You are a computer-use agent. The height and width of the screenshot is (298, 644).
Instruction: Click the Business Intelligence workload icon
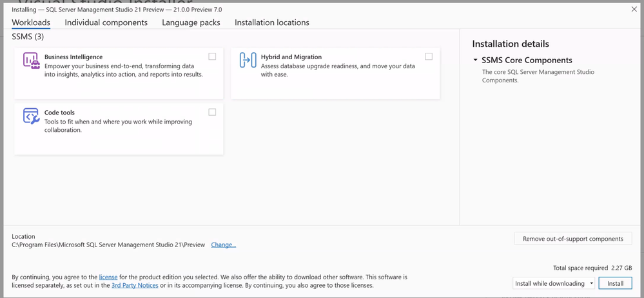pos(31,61)
